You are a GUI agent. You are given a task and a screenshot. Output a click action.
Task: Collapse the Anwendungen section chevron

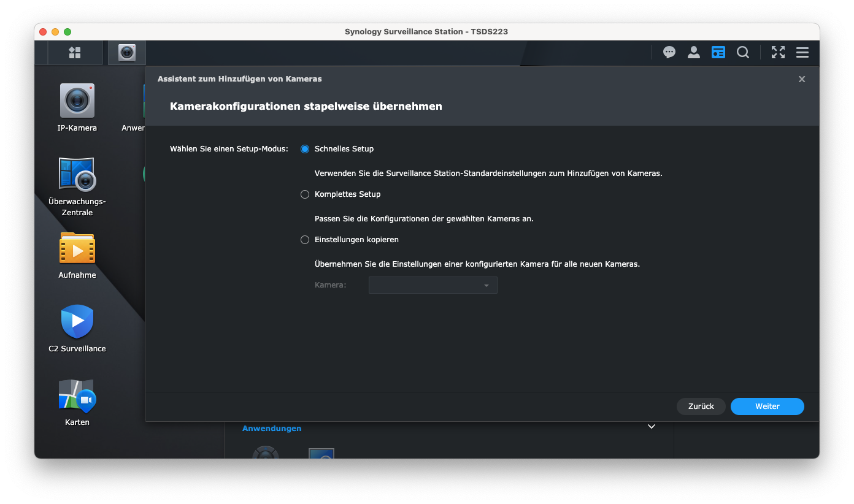pos(652,427)
